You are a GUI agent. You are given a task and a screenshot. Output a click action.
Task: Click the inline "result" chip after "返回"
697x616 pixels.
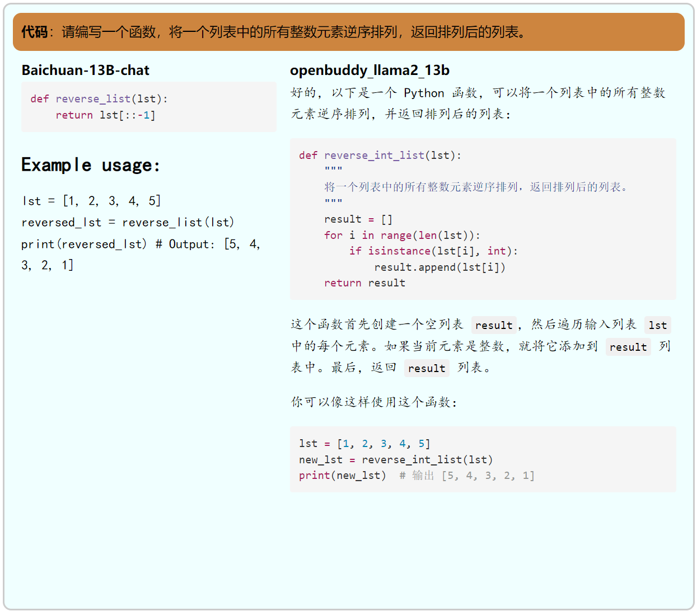pyautogui.click(x=427, y=368)
